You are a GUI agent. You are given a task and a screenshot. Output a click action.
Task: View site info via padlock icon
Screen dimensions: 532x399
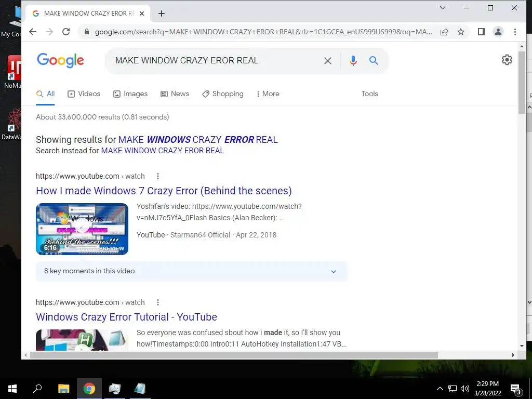(87, 32)
